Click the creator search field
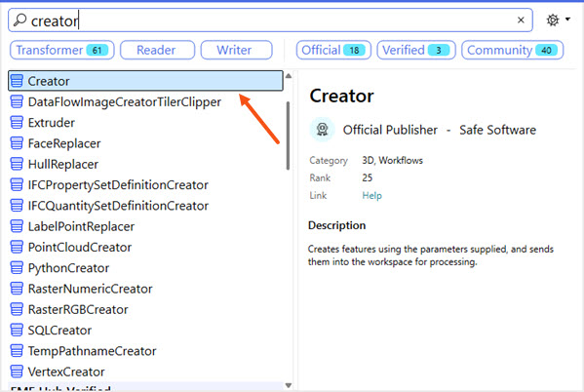This screenshot has width=584, height=392. click(270, 20)
